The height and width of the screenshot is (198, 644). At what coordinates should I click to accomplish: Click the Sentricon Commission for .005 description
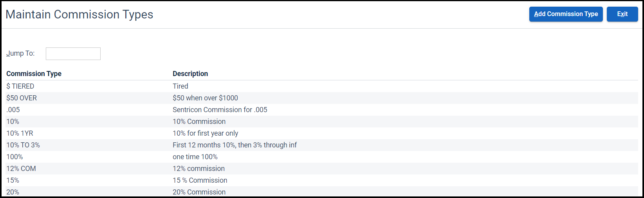point(220,110)
